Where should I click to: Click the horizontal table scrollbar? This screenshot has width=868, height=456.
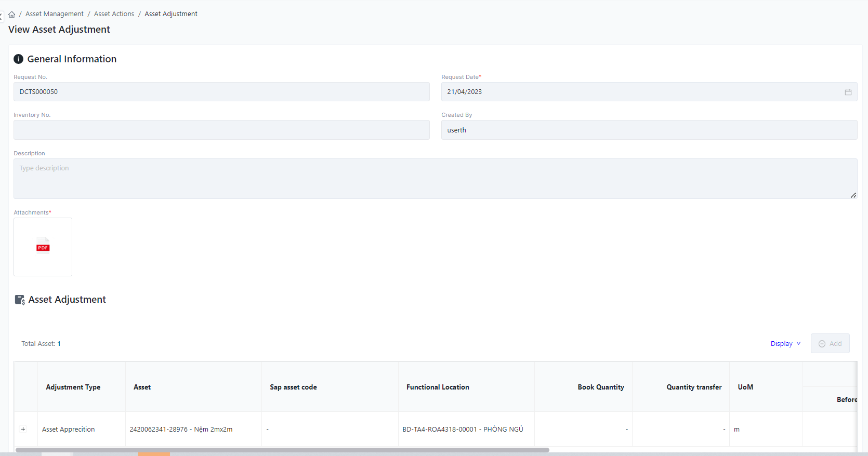pos(282,450)
